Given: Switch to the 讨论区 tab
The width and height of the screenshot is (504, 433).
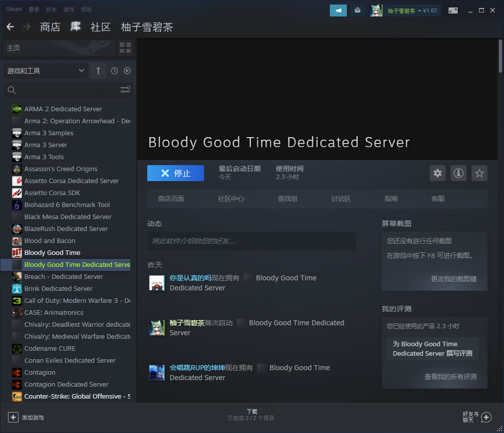Looking at the screenshot, I should 340,198.
